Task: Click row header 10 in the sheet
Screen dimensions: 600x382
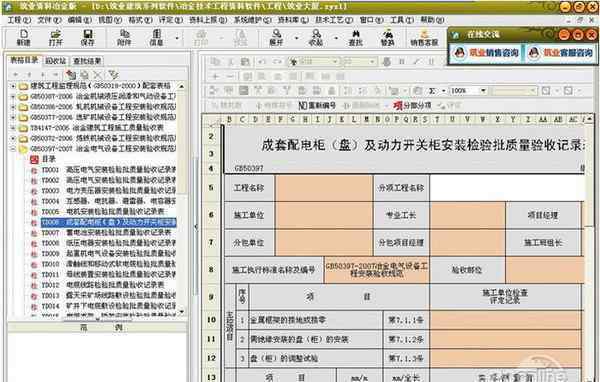Action: [x=211, y=320]
